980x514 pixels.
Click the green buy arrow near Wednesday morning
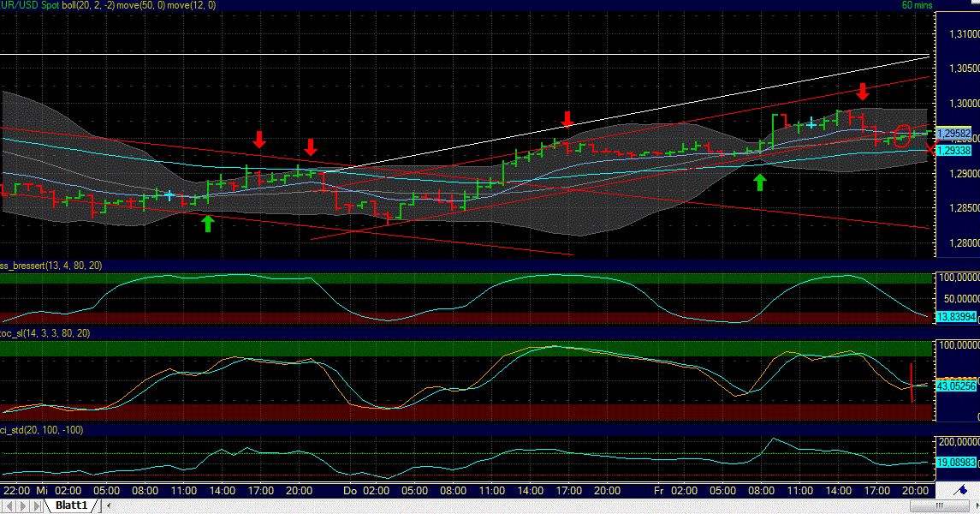(x=206, y=224)
